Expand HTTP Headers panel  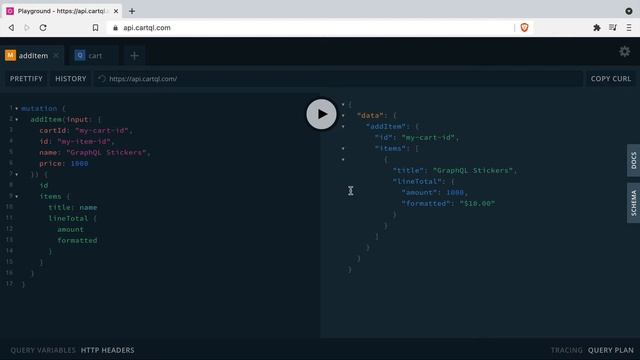(107, 350)
